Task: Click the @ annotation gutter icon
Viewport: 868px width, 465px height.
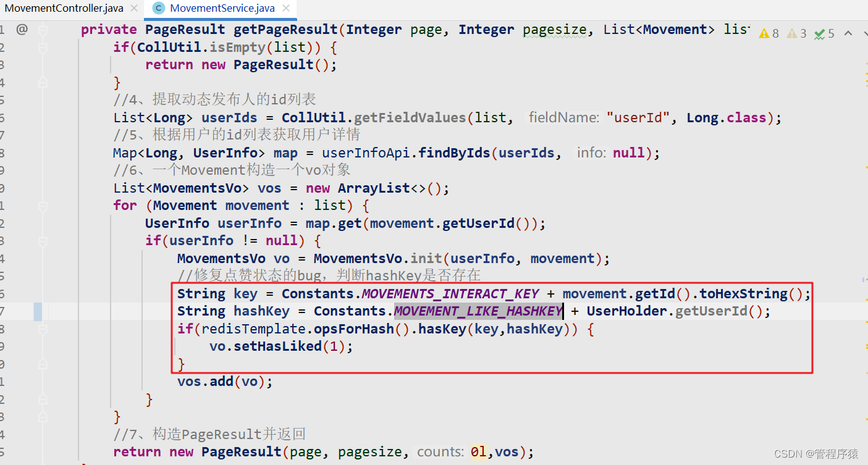Action: coord(22,29)
